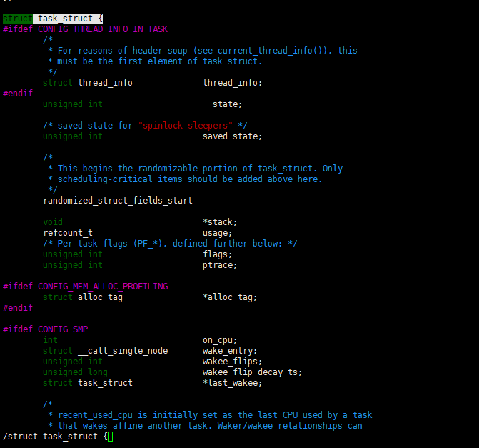Click the 'alloc_tag' struct type name

point(100,297)
